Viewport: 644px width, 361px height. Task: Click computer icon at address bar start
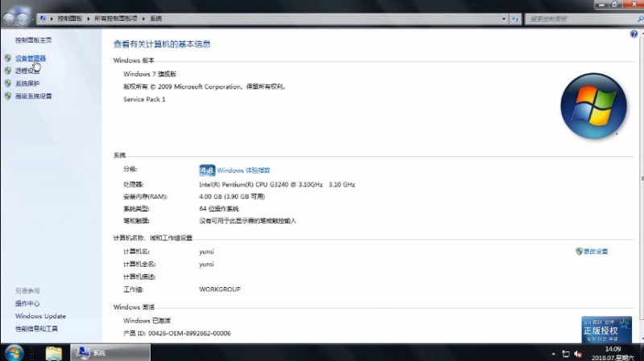43,18
